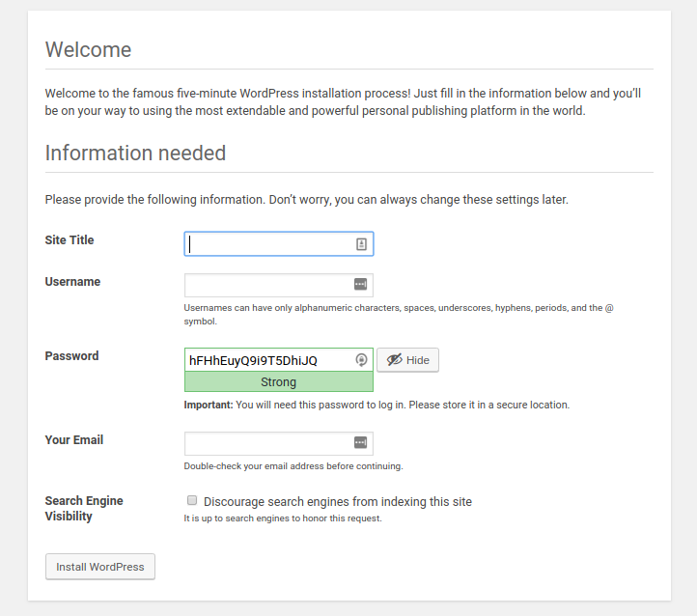
Task: Click the crossed-eye icon on the Hide button
Action: [394, 359]
